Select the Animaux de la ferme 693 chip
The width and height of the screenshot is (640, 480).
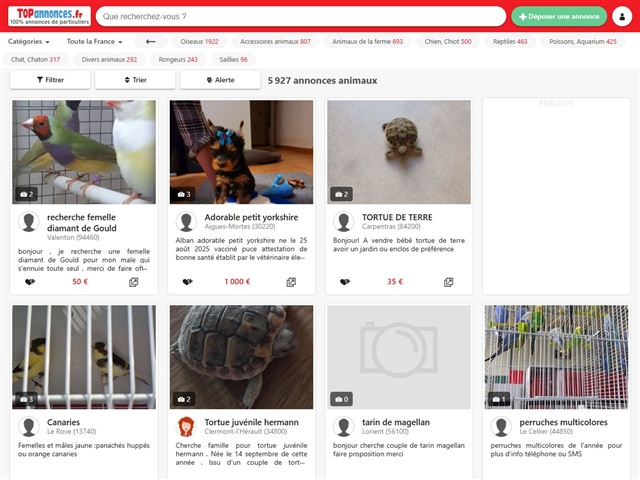tap(367, 41)
